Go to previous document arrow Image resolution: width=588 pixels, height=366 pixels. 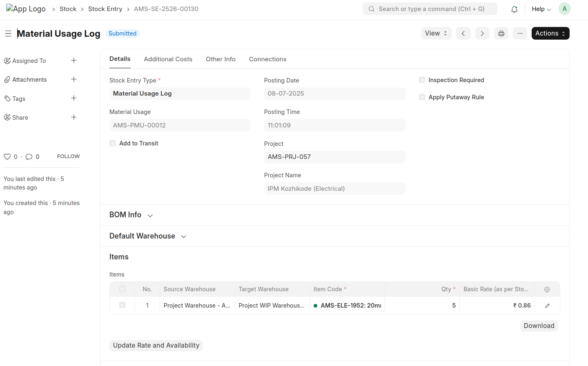coord(463,33)
